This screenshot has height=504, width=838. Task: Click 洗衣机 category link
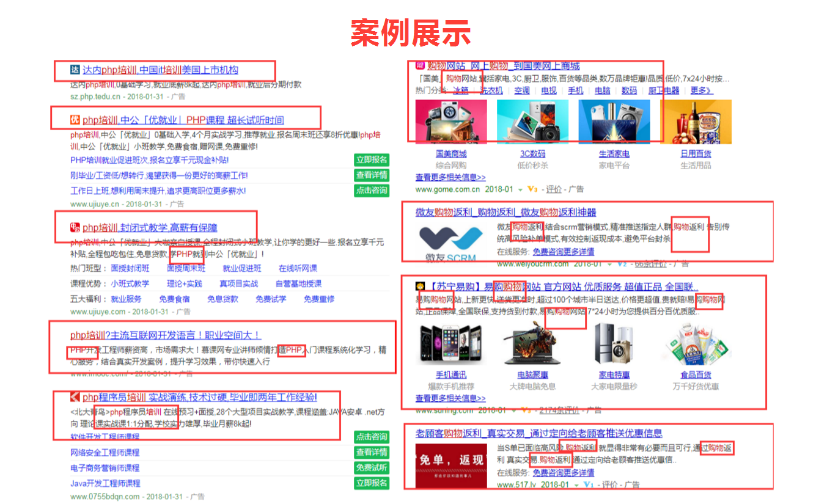coord(491,90)
